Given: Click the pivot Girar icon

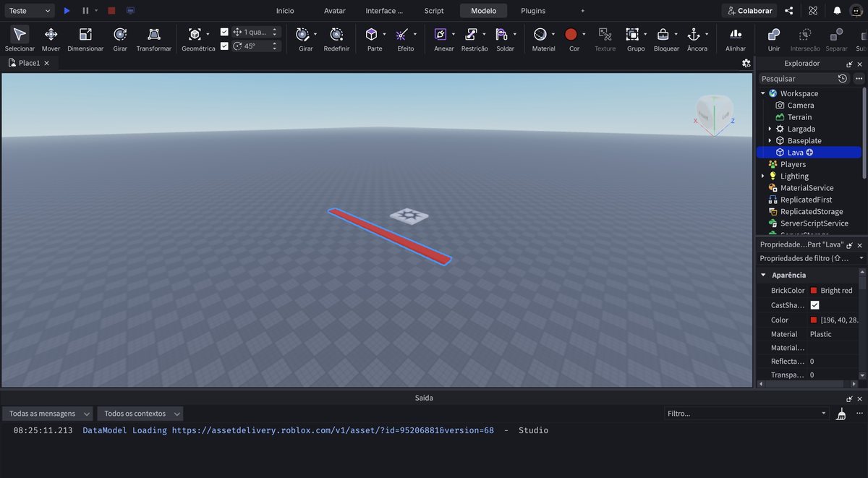Looking at the screenshot, I should tap(303, 34).
